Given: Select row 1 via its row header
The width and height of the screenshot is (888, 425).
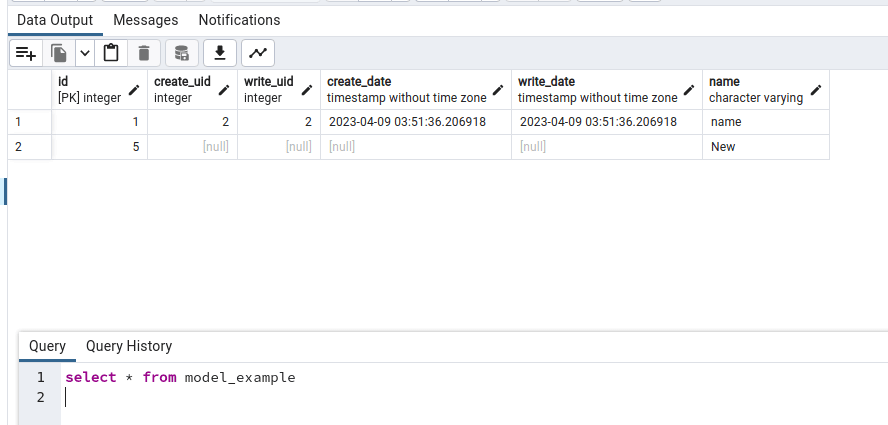Looking at the screenshot, I should pos(30,122).
